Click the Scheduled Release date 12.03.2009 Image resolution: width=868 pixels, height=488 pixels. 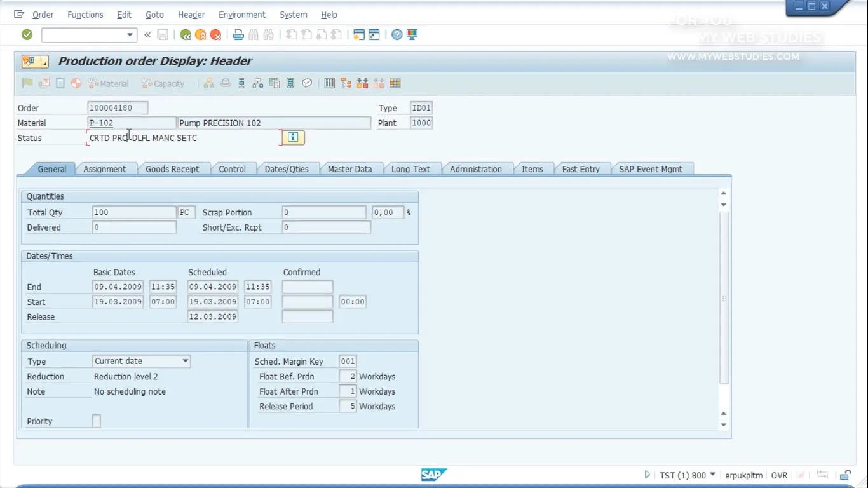[212, 316]
